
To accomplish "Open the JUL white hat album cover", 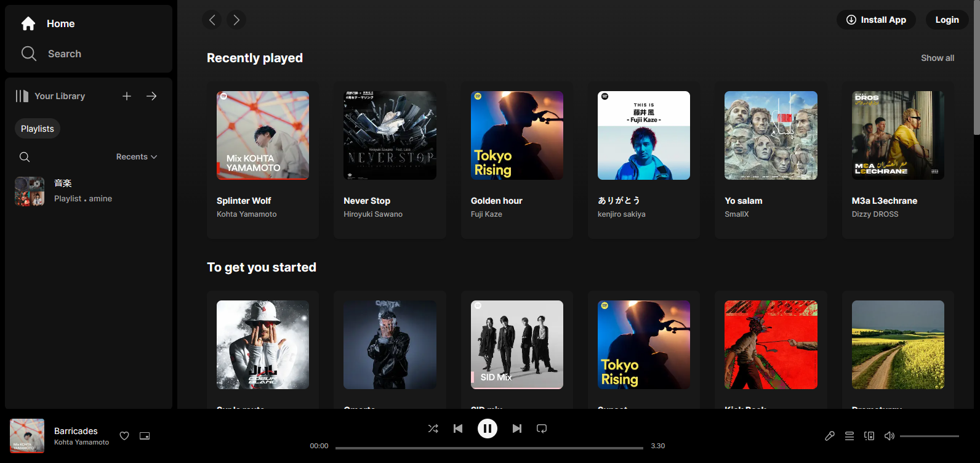I will pyautogui.click(x=263, y=345).
